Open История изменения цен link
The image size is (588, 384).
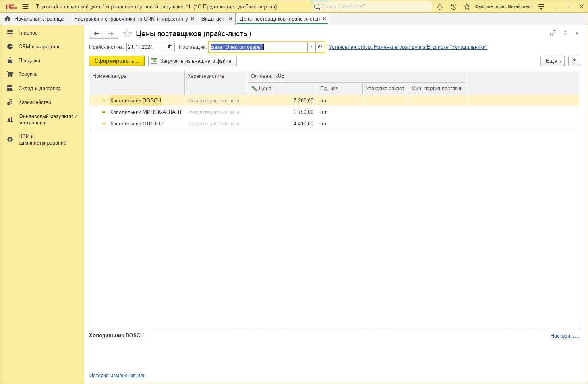[x=118, y=375]
